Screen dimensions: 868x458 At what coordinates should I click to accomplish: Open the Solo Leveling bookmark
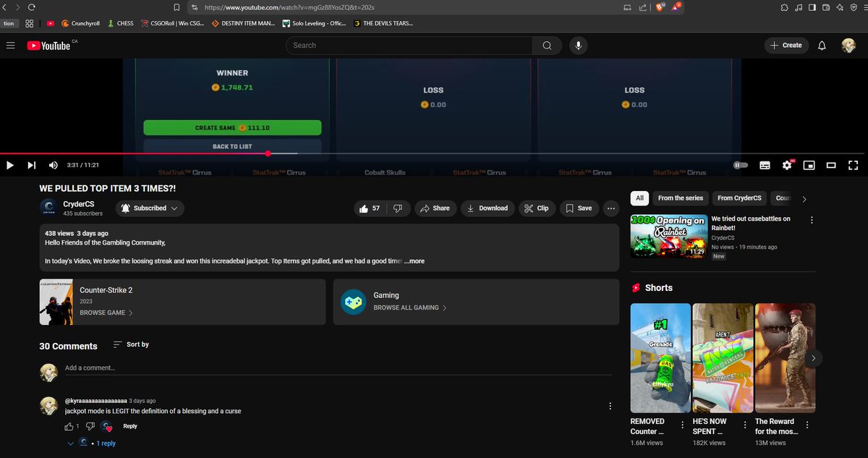click(x=313, y=23)
